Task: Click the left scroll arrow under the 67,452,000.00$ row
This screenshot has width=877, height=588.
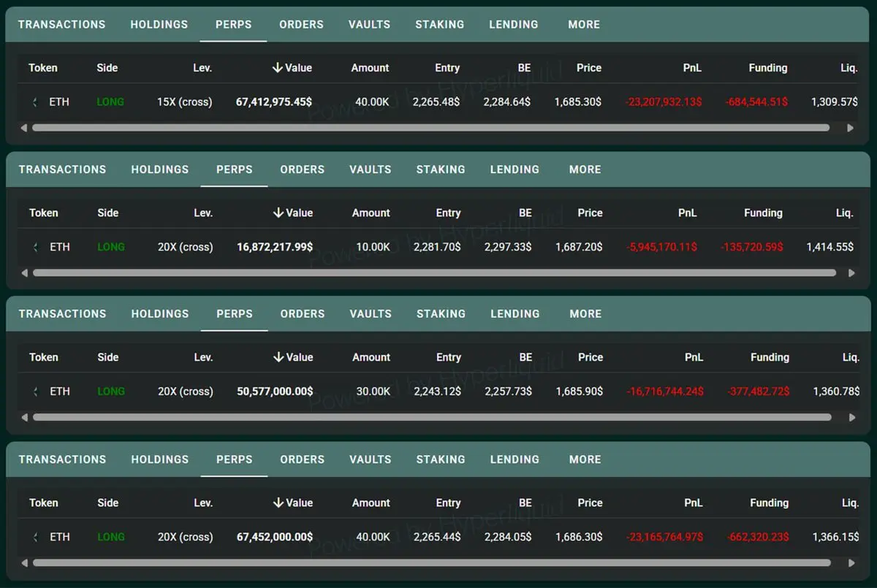Action: click(25, 563)
